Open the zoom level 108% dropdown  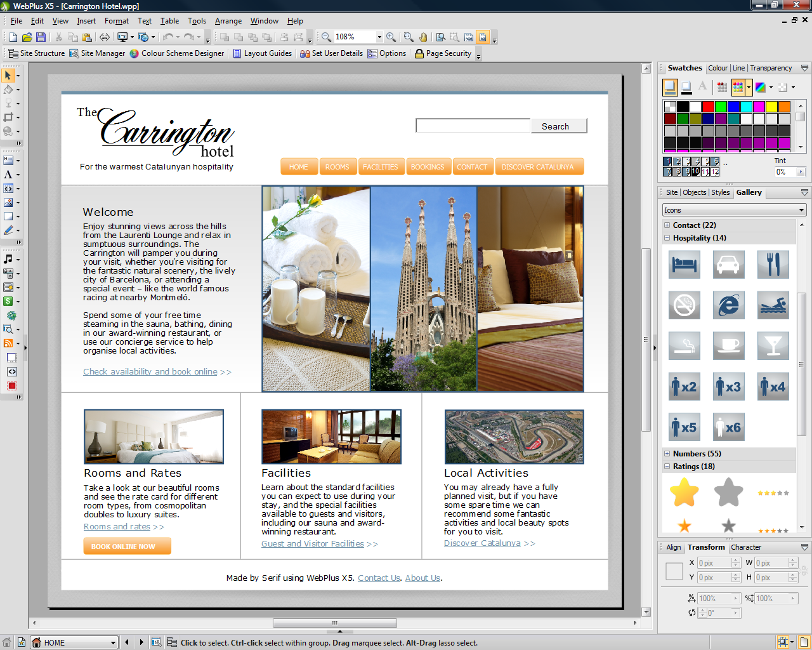point(379,37)
